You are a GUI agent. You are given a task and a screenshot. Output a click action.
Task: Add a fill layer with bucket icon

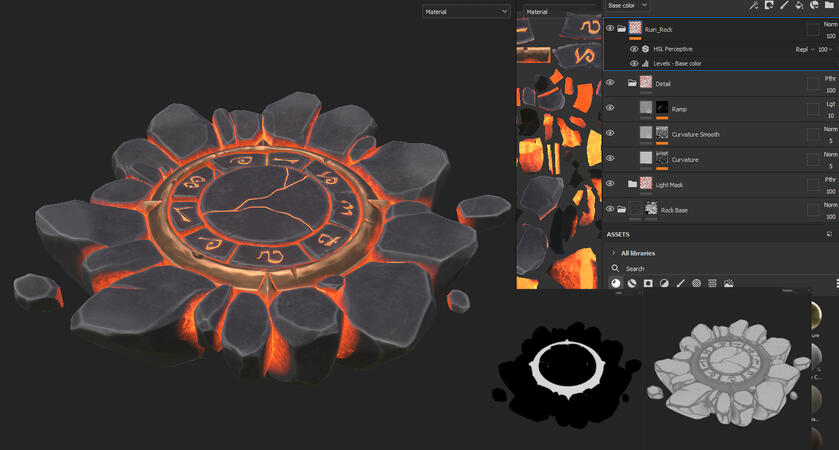tap(800, 5)
